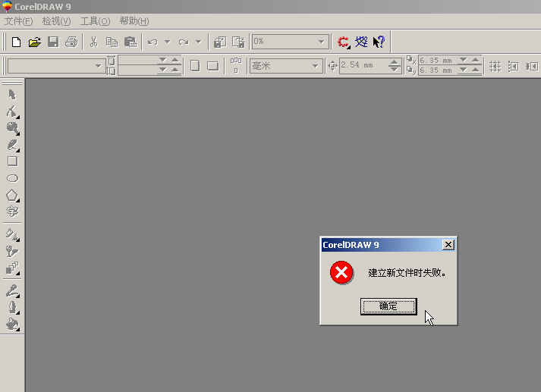Click the What's This help pointer icon
541x392 pixels.
[379, 42]
